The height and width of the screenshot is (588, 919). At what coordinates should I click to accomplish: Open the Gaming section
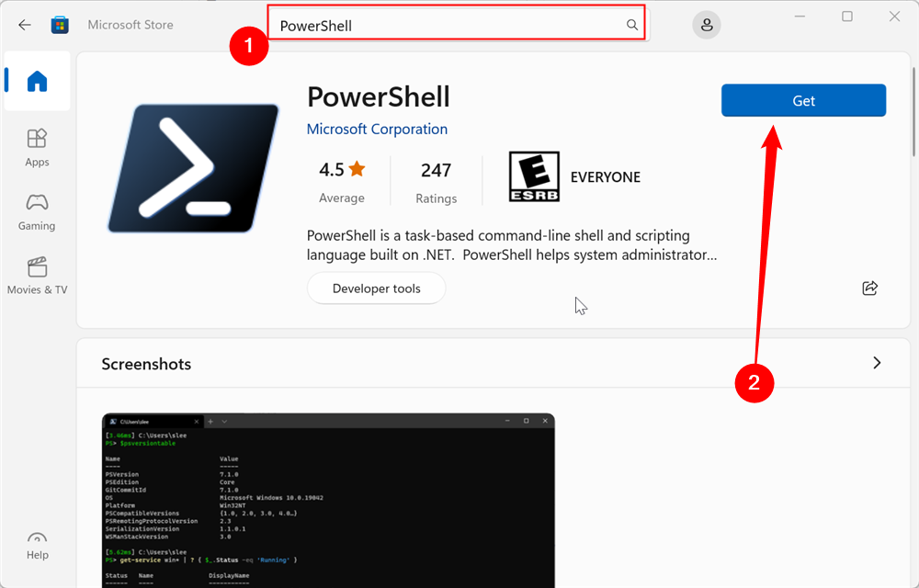click(37, 212)
